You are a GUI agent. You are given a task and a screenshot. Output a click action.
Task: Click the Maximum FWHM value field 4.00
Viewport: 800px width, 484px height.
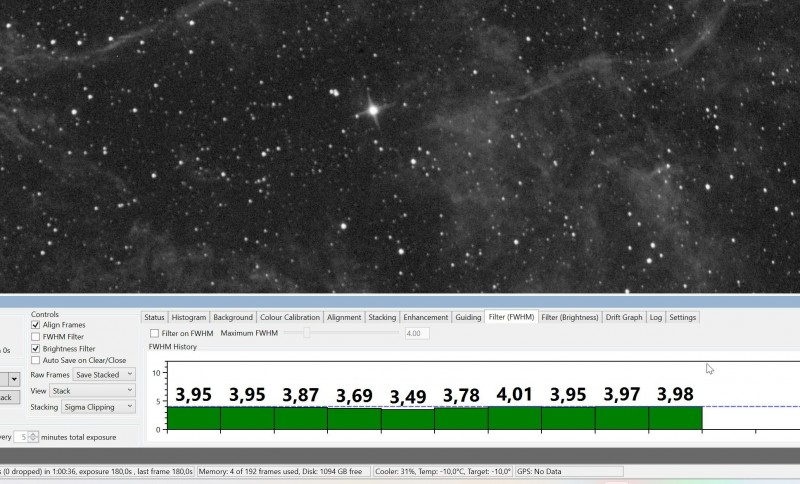click(417, 333)
